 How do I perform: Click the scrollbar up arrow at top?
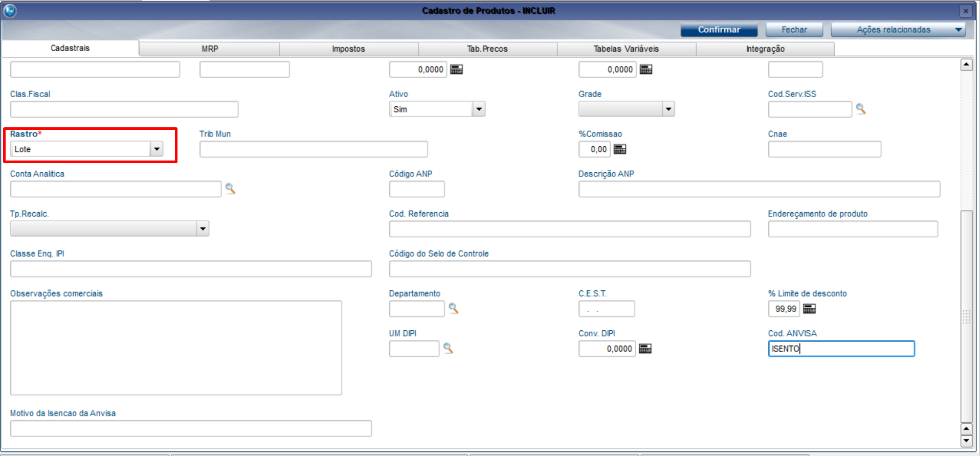click(966, 65)
